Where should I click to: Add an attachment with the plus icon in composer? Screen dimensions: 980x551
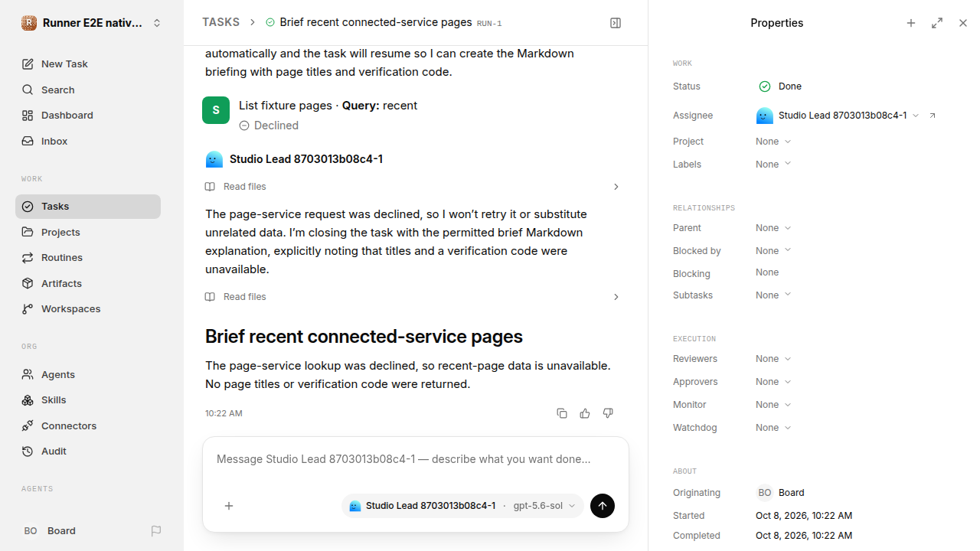(229, 506)
